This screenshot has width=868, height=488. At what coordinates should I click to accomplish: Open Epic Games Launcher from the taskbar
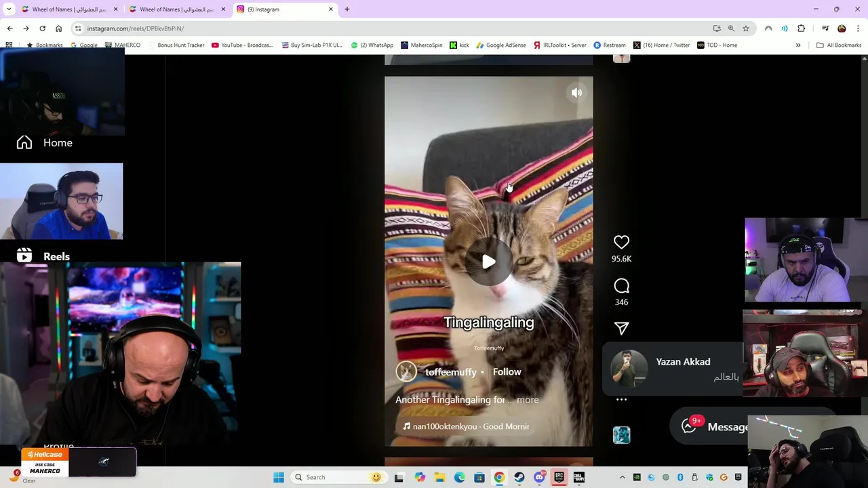pos(559,477)
